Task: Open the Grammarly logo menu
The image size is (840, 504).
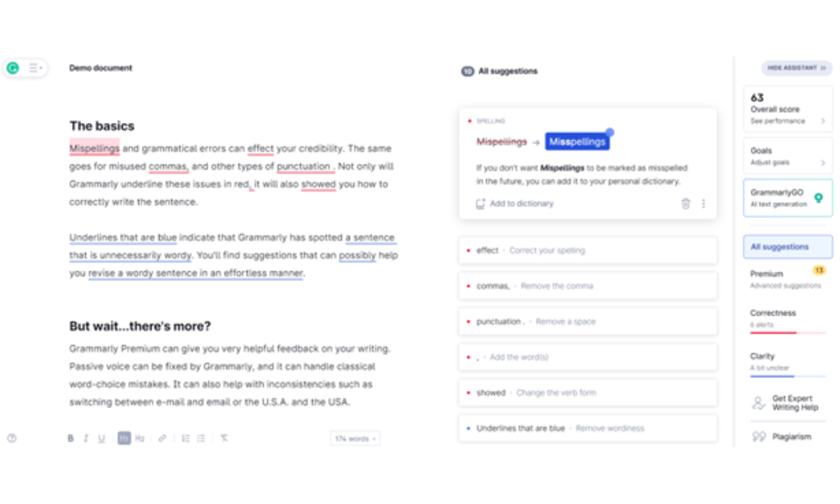Action: pyautogui.click(x=12, y=67)
